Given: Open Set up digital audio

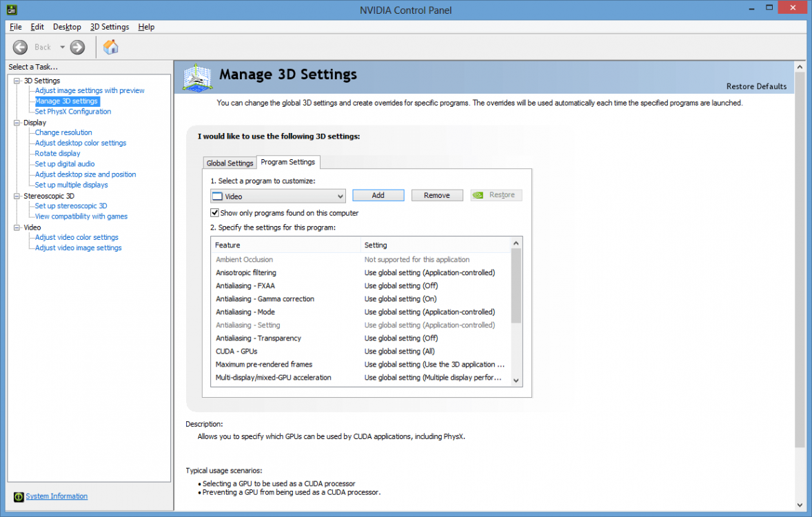Looking at the screenshot, I should (65, 163).
